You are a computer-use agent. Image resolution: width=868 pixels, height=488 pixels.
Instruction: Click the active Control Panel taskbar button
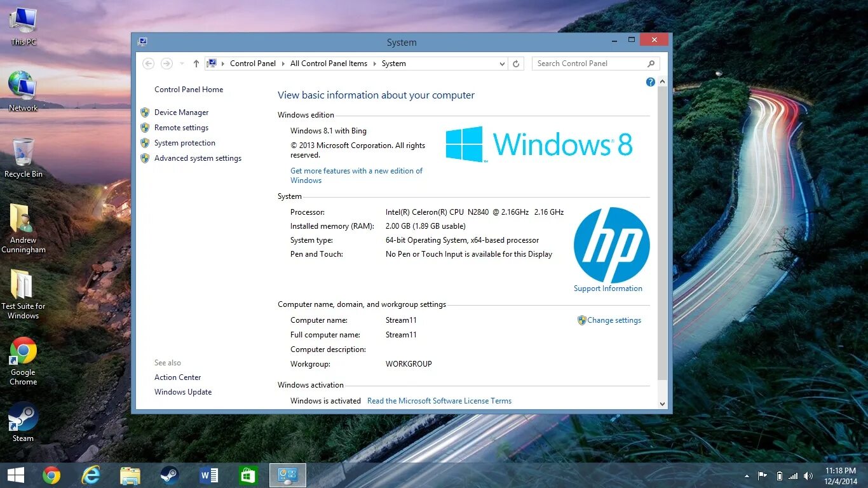point(288,475)
